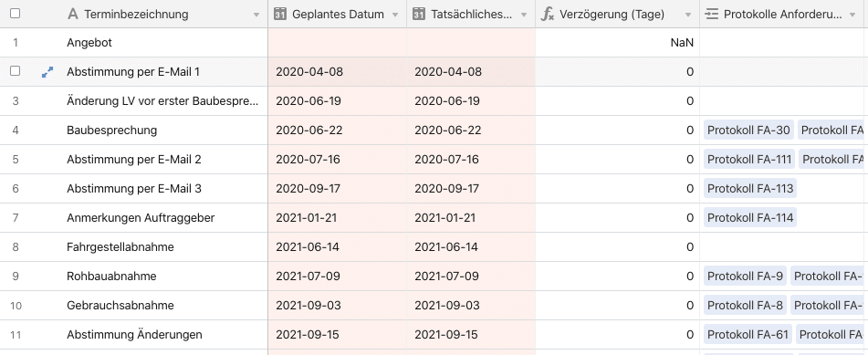Open the Protokoll FA-30 chip

tap(748, 131)
